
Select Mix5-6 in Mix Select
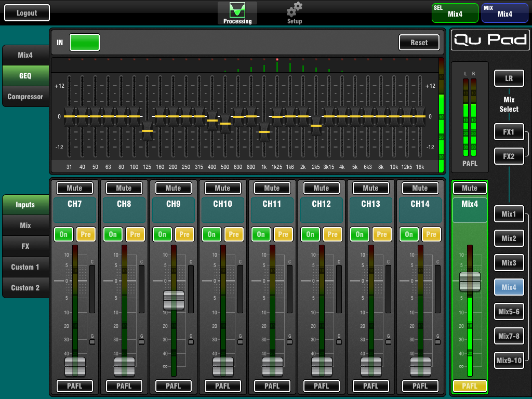pos(509,312)
